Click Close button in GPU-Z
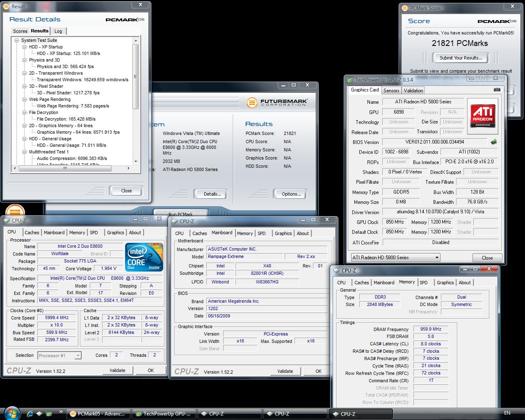 point(487,258)
